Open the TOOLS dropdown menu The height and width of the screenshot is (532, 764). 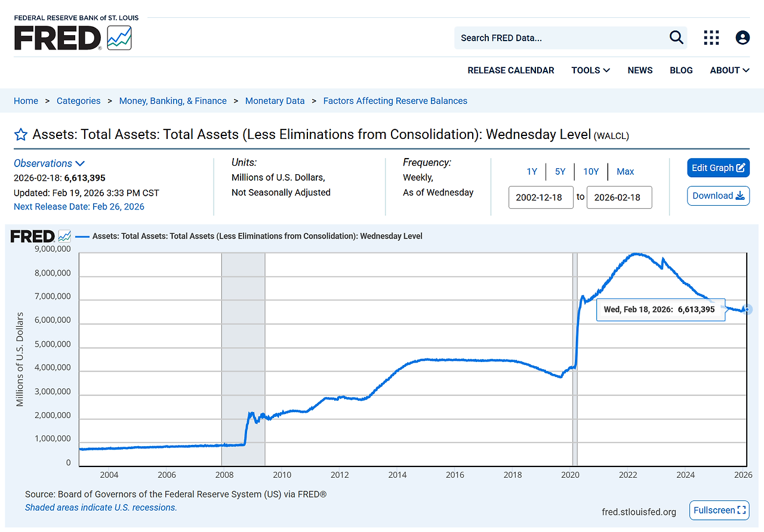click(x=590, y=70)
